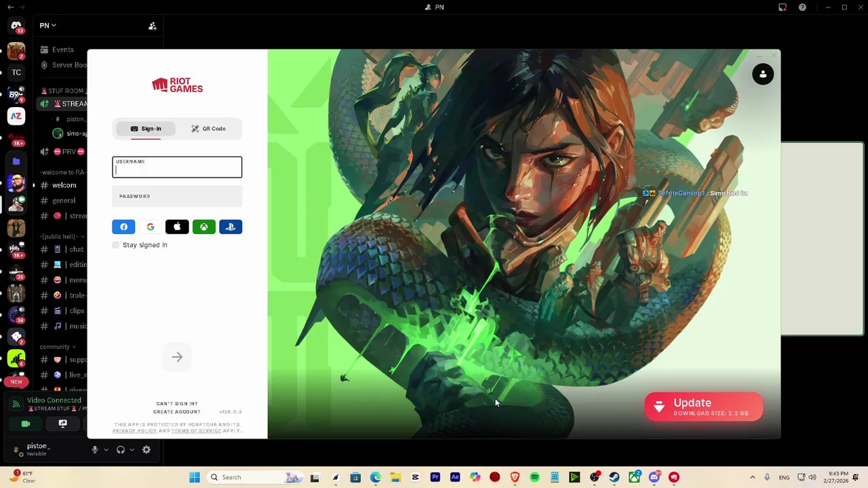Screen dimensions: 868x488
Task: Open the welcom channel
Action: tap(63, 185)
